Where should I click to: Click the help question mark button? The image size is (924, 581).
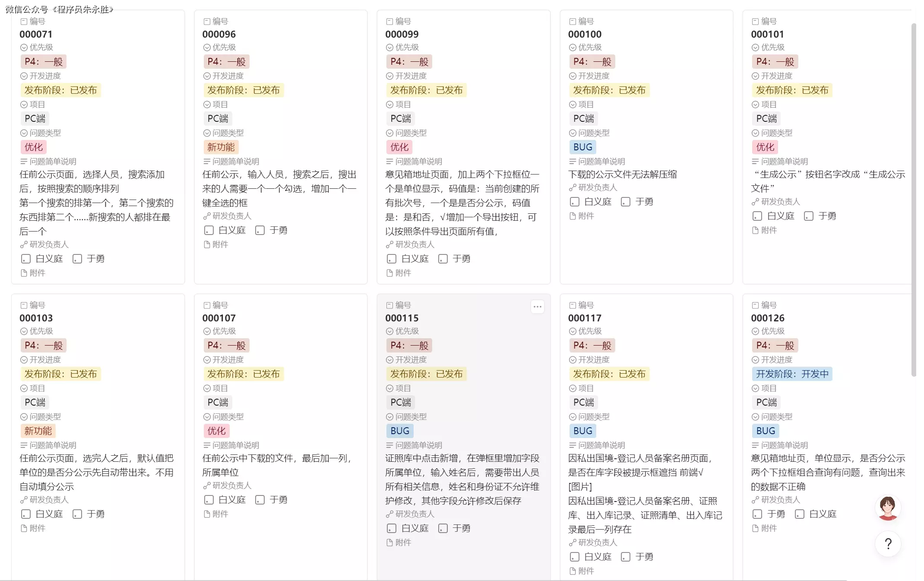click(x=888, y=543)
